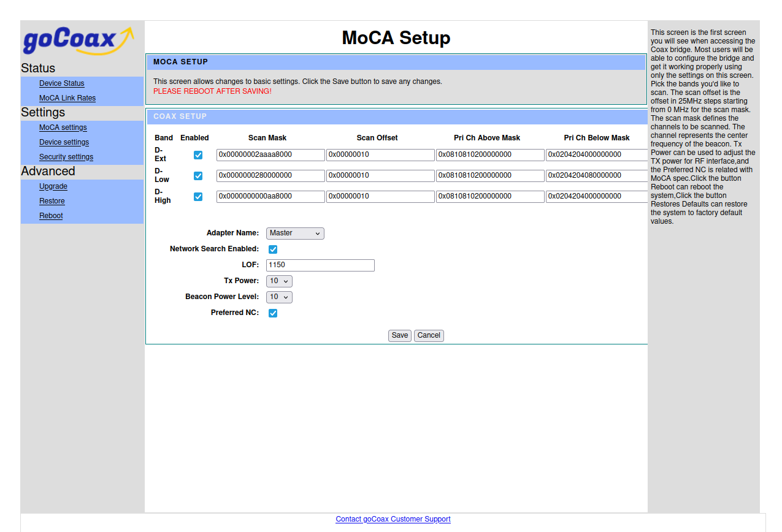The width and height of the screenshot is (782, 532).
Task: Click the Cancel button
Action: click(x=429, y=335)
